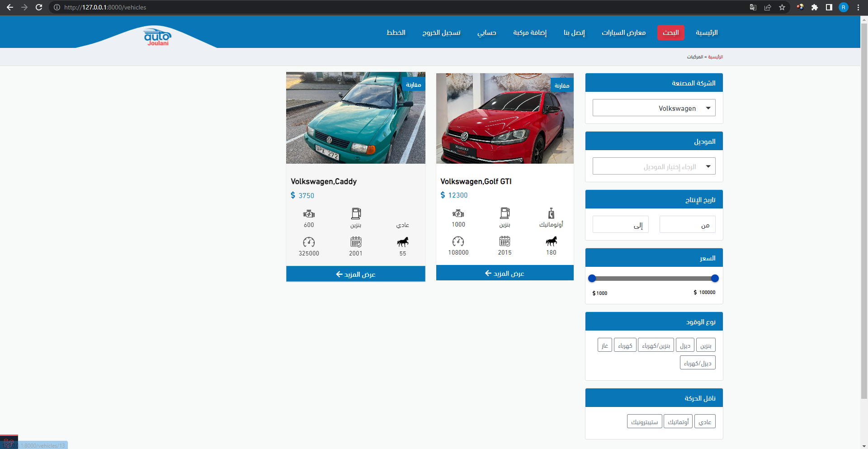
Task: Click the Volkswagen,Golf GTI title
Action: (476, 181)
